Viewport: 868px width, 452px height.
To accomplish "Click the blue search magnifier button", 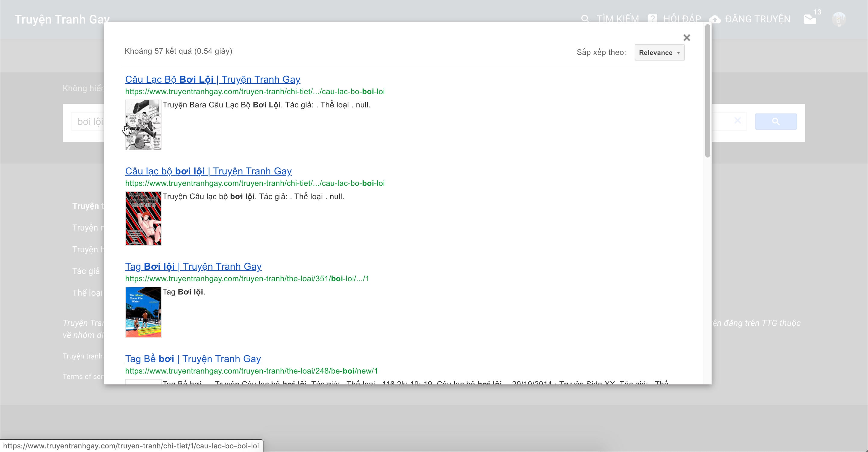I will (775, 121).
